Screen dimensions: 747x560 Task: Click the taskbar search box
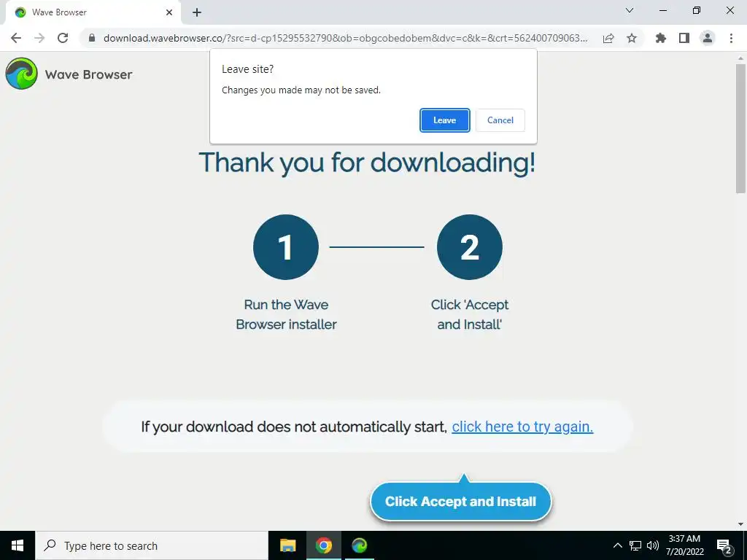point(152,545)
